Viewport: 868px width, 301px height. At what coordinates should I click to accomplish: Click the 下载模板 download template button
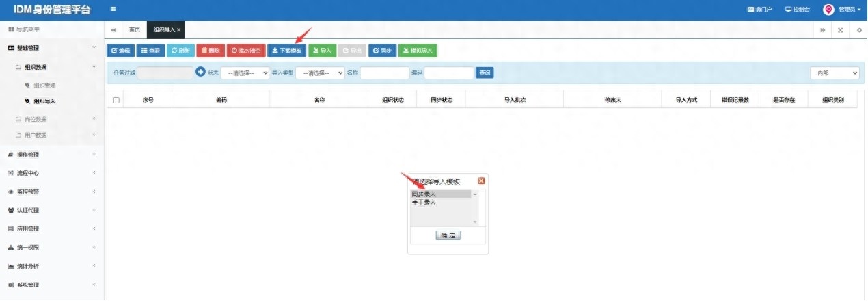pos(286,51)
